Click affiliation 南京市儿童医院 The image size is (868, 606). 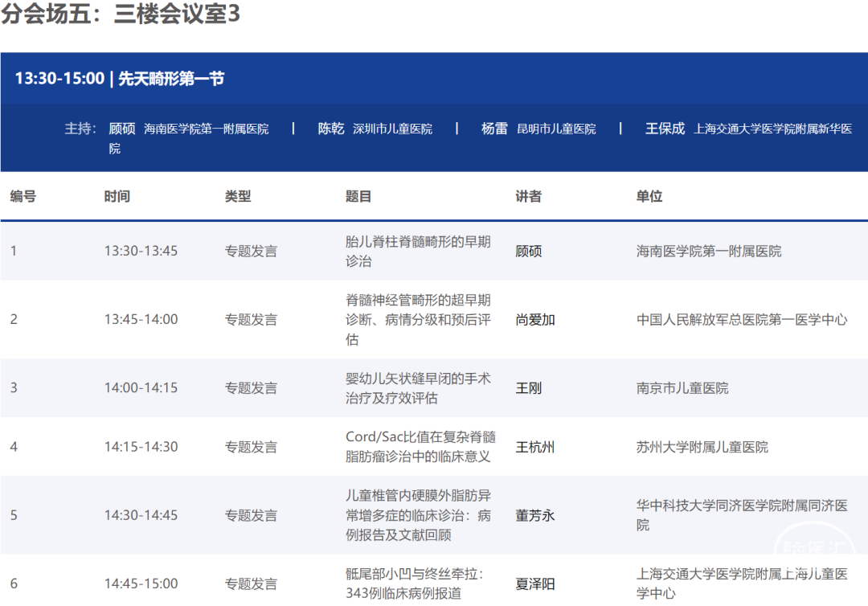click(682, 388)
